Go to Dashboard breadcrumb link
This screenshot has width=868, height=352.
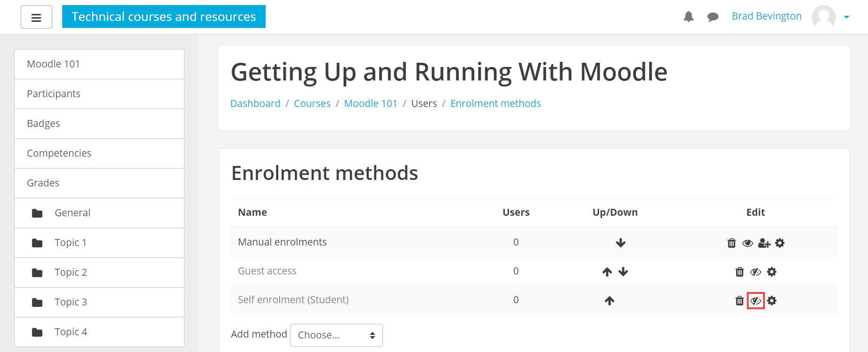click(x=255, y=103)
